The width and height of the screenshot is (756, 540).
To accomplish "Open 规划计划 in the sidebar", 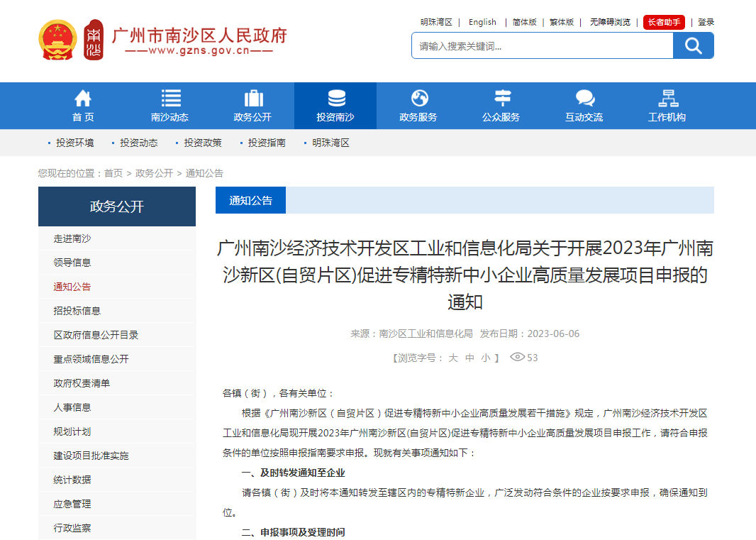I will point(72,431).
